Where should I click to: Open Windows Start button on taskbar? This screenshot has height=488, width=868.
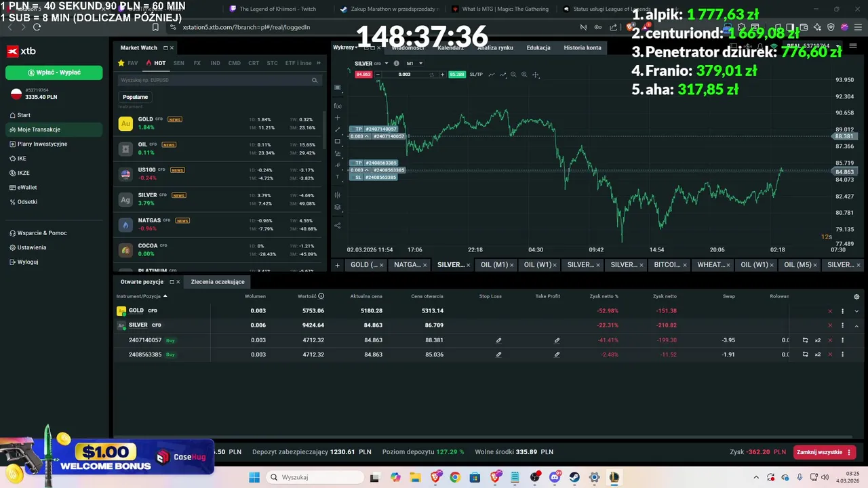pos(254,477)
